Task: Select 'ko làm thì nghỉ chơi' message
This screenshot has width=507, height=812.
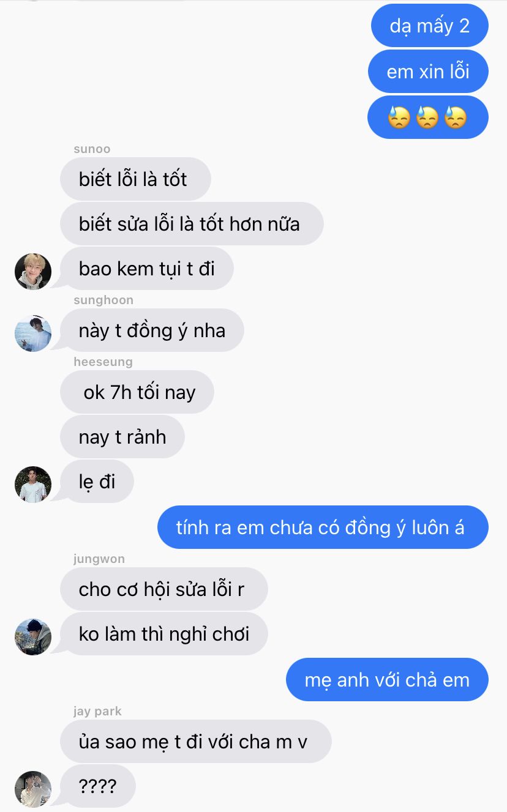Action: pyautogui.click(x=164, y=633)
